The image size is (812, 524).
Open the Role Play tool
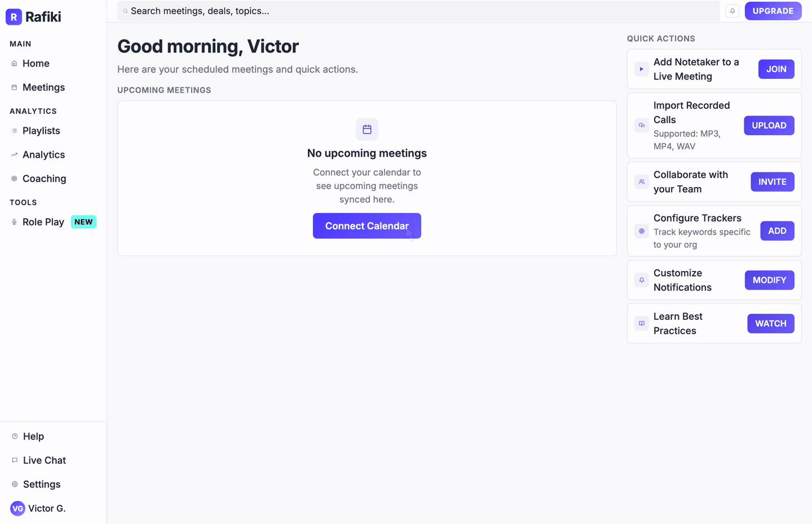click(42, 222)
